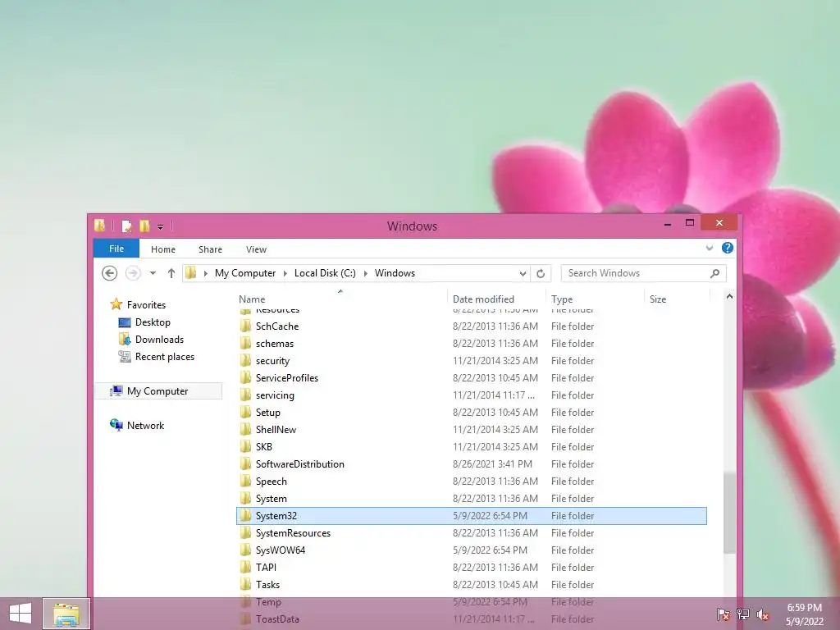Click the search magnifier icon
The width and height of the screenshot is (840, 630).
(x=714, y=273)
